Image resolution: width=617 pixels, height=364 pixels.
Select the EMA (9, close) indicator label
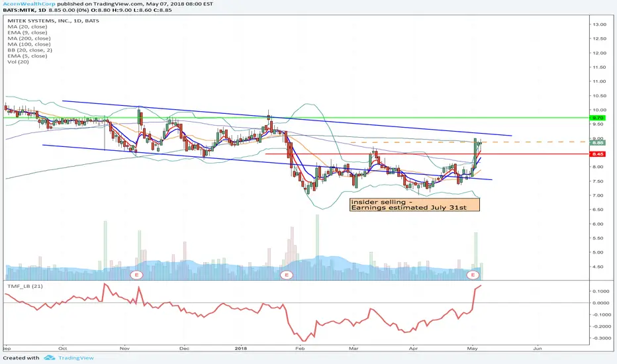[x=27, y=32]
